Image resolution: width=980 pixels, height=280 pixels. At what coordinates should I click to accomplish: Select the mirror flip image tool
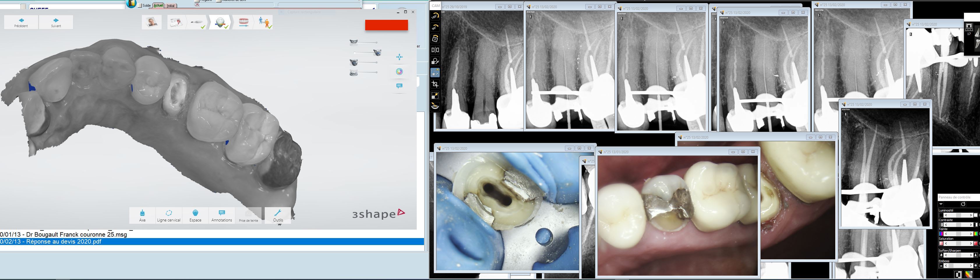click(x=435, y=50)
